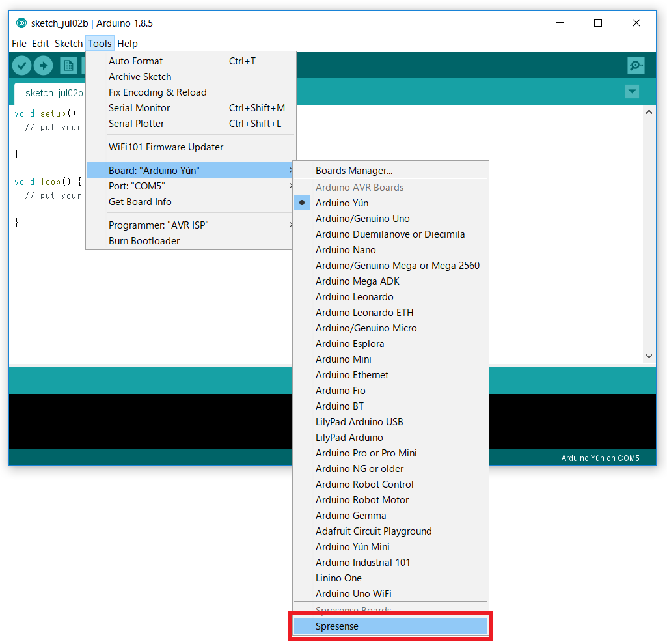Click the New sketch icon
The image size is (667, 644).
click(x=68, y=65)
